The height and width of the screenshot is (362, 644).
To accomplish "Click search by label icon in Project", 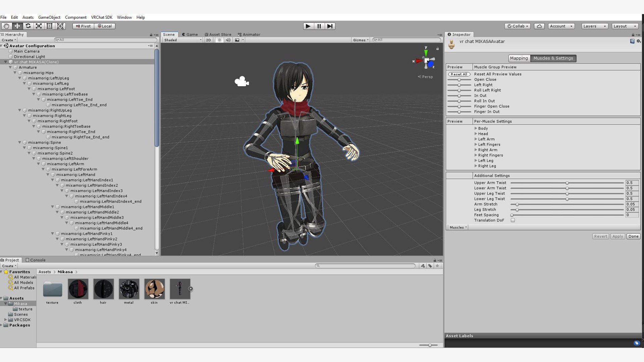I will tap(430, 266).
